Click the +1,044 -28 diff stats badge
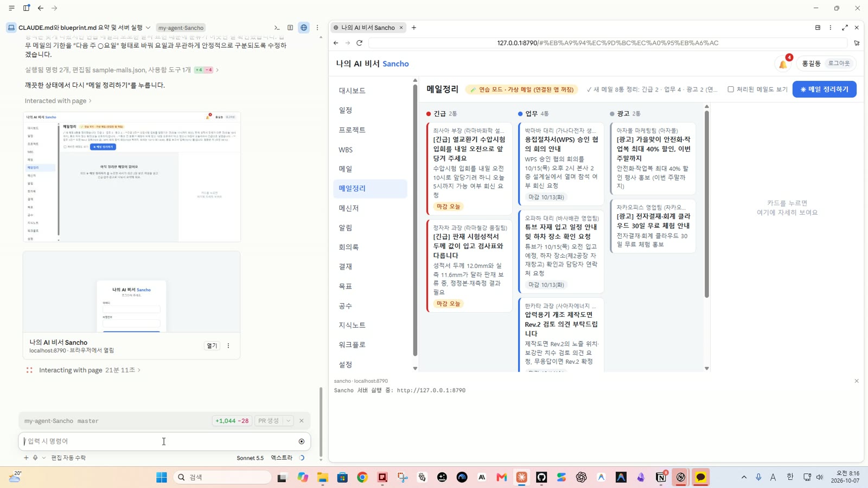The image size is (868, 488). tap(232, 421)
